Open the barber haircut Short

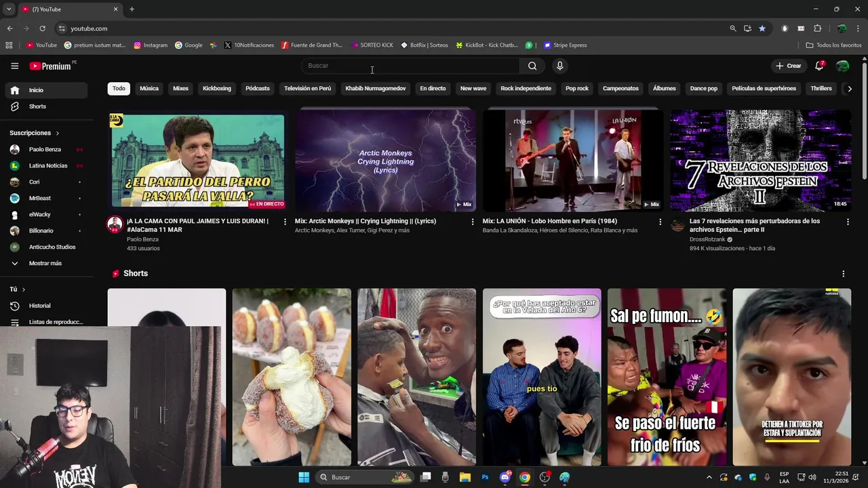click(x=417, y=378)
